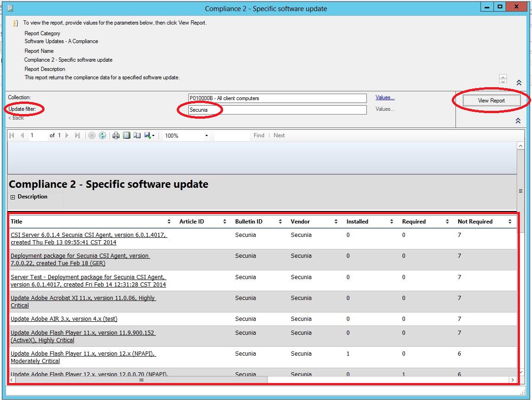Click the window icon in title bar

tap(10, 8)
